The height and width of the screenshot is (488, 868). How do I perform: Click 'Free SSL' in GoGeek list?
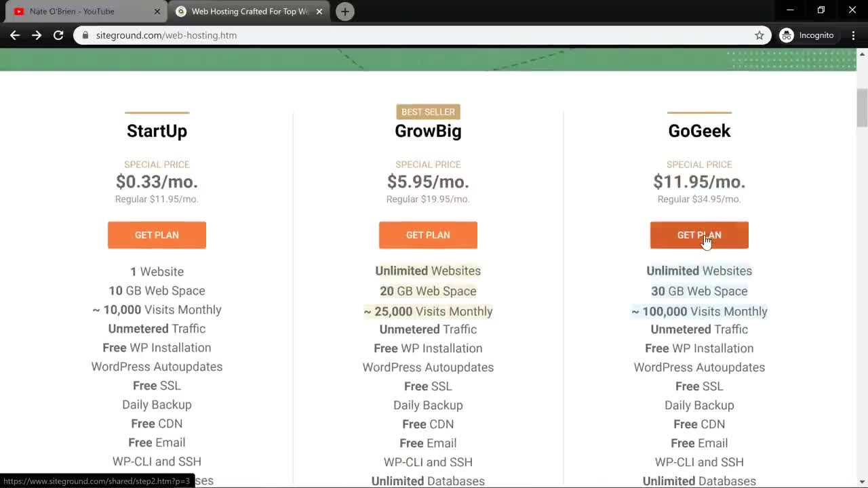coord(699,386)
